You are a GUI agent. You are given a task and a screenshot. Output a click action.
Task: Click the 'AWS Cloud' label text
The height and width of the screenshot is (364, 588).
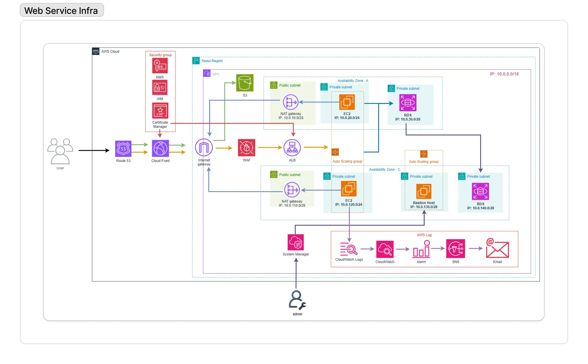(110, 51)
